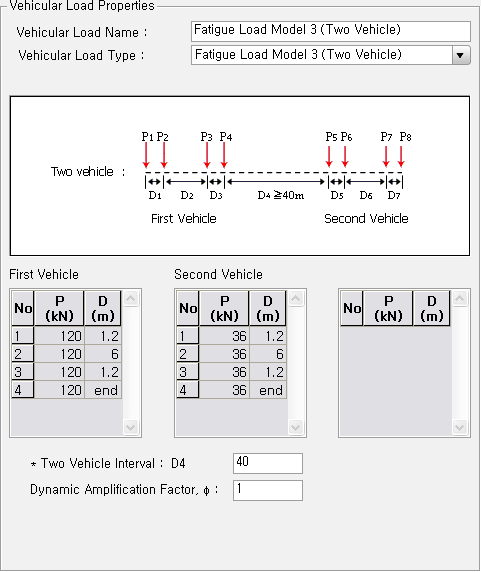The image size is (481, 572).
Task: Click the D (m) header in empty third table
Action: (x=432, y=308)
